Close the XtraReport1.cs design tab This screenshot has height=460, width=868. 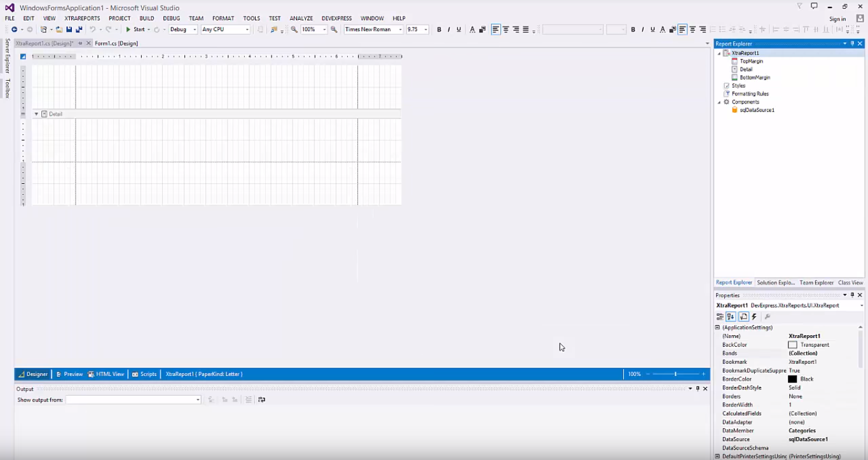[88, 43]
